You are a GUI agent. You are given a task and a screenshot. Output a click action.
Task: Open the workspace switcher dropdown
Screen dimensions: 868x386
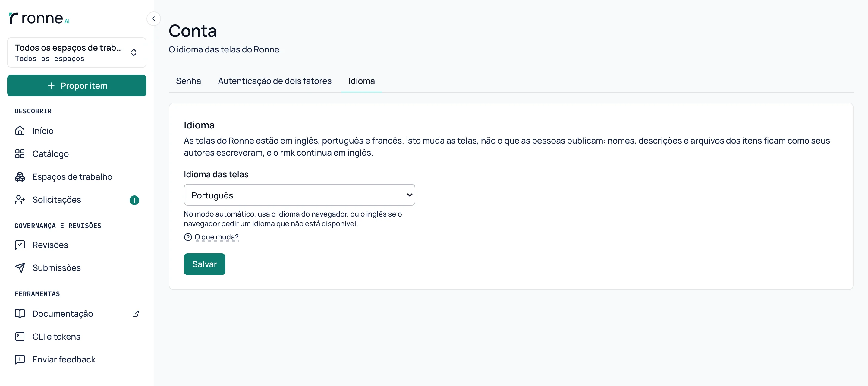tap(77, 52)
